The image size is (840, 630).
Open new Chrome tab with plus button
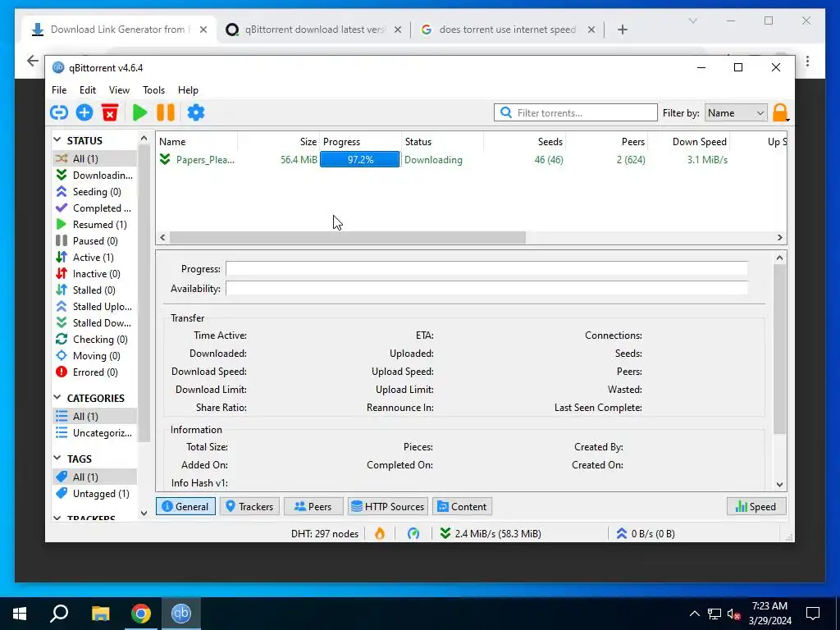[622, 30]
